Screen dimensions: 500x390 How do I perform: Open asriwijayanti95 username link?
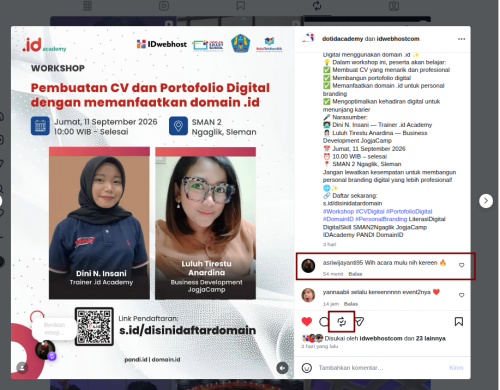(343, 263)
